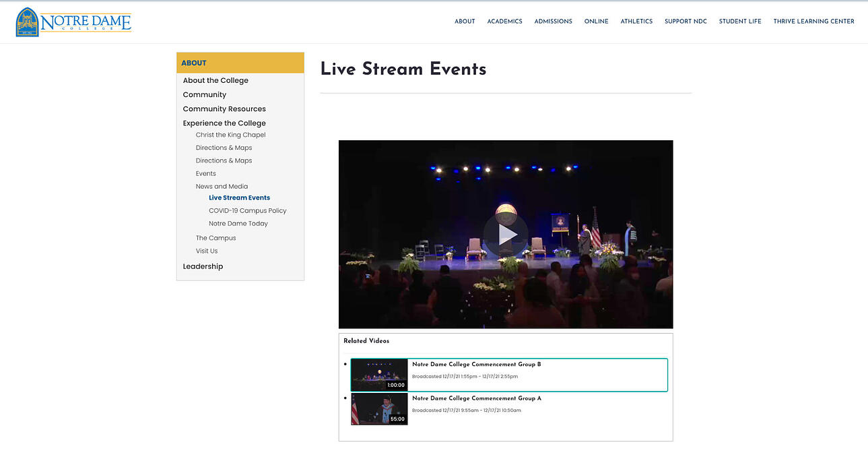Select the ABOUT sidebar header

194,62
